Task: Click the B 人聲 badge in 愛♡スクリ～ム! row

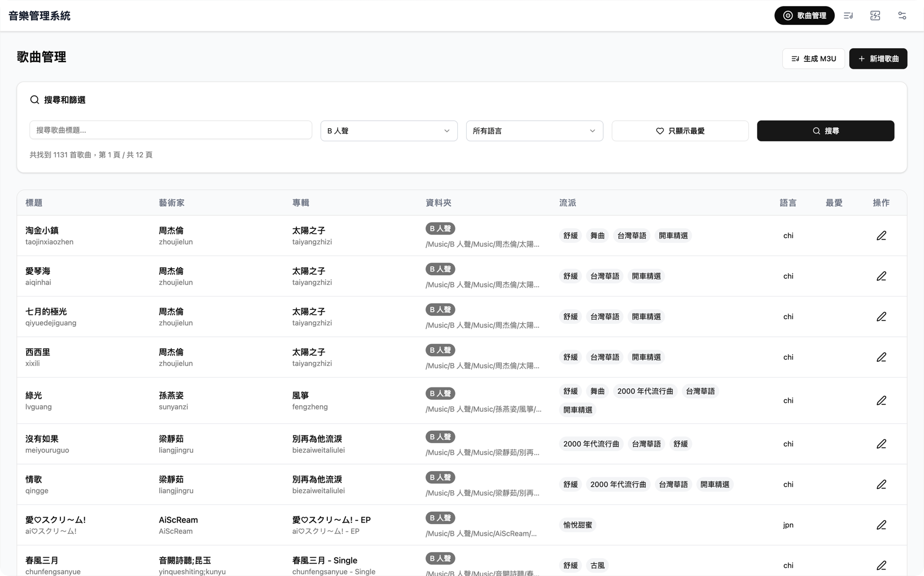Action: pyautogui.click(x=440, y=518)
